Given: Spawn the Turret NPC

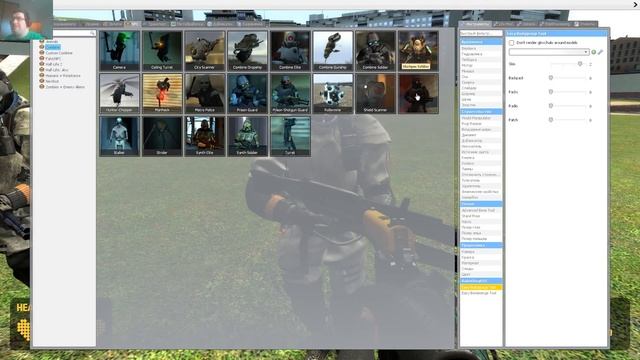Looking at the screenshot, I should (290, 136).
